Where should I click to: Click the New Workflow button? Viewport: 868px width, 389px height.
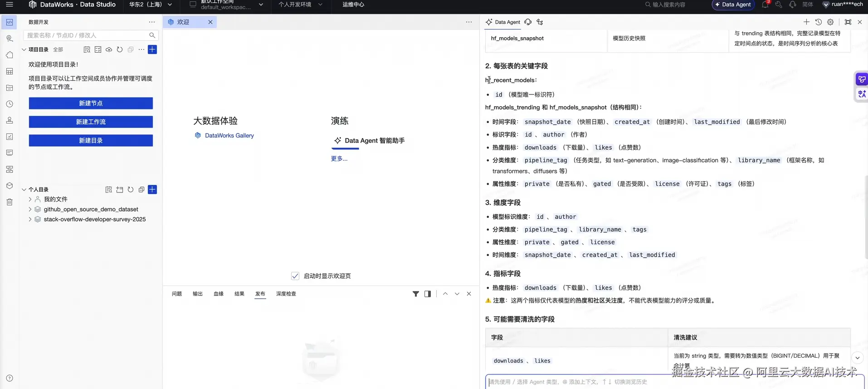point(91,122)
